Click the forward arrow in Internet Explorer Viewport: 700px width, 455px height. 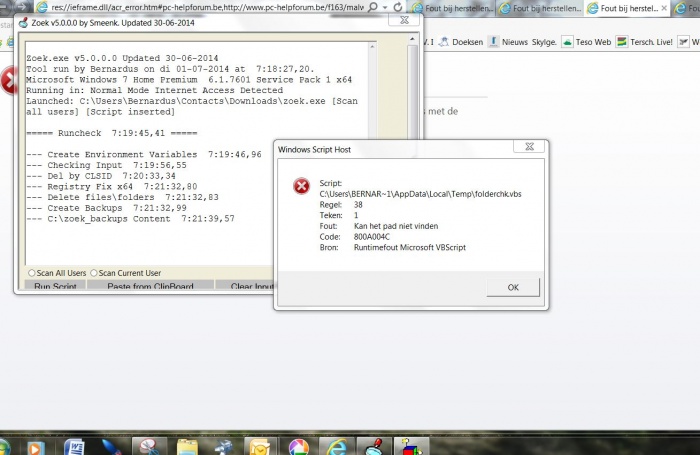click(21, 6)
